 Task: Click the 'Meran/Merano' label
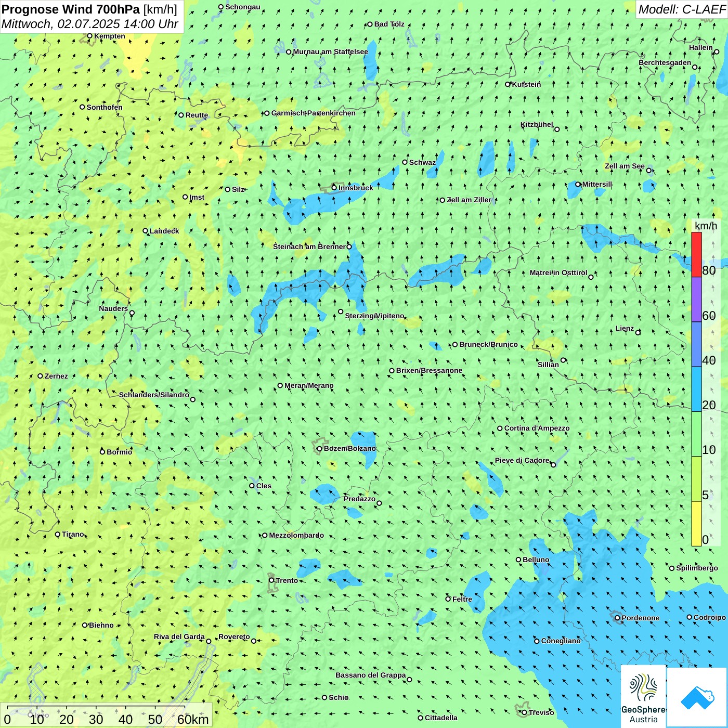click(309, 385)
